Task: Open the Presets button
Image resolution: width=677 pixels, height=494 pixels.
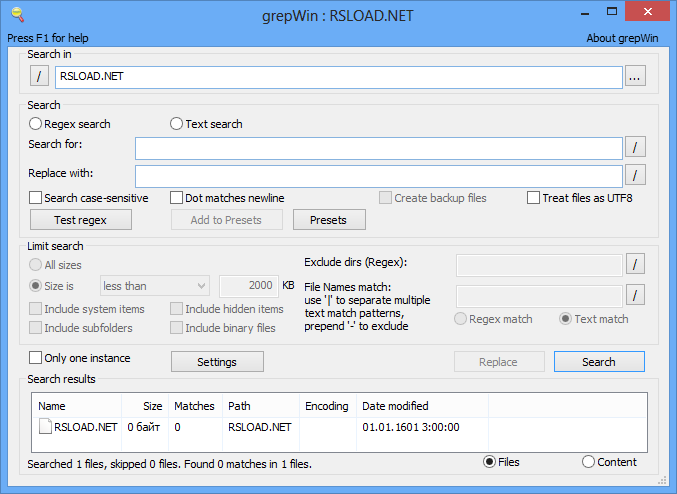Action: 329,220
